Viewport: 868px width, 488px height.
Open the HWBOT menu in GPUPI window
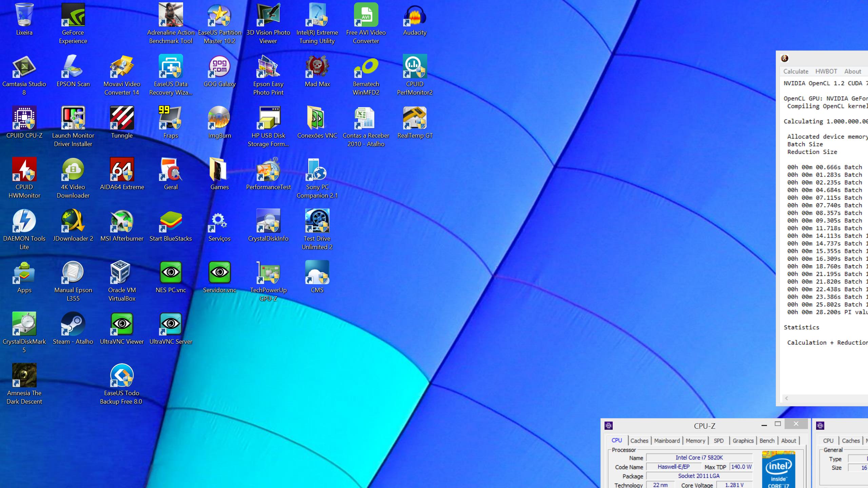(826, 72)
